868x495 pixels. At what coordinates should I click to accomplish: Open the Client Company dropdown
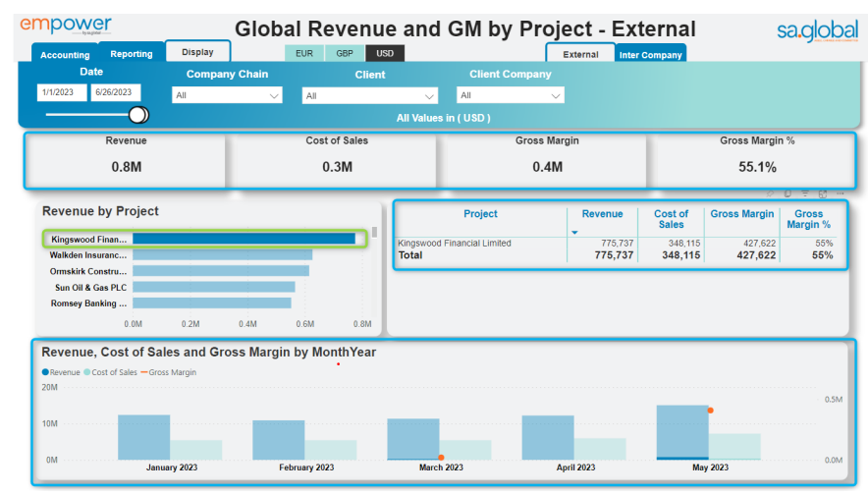pyautogui.click(x=511, y=95)
